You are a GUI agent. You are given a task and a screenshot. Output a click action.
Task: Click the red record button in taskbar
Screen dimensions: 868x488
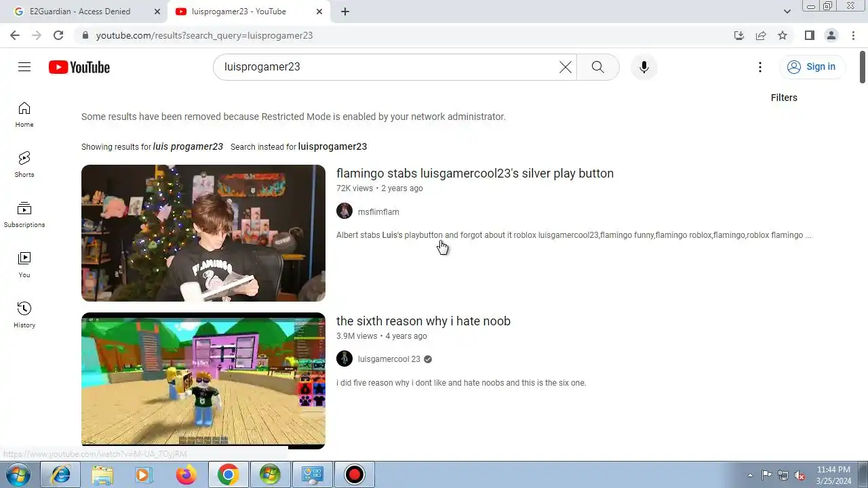[354, 475]
